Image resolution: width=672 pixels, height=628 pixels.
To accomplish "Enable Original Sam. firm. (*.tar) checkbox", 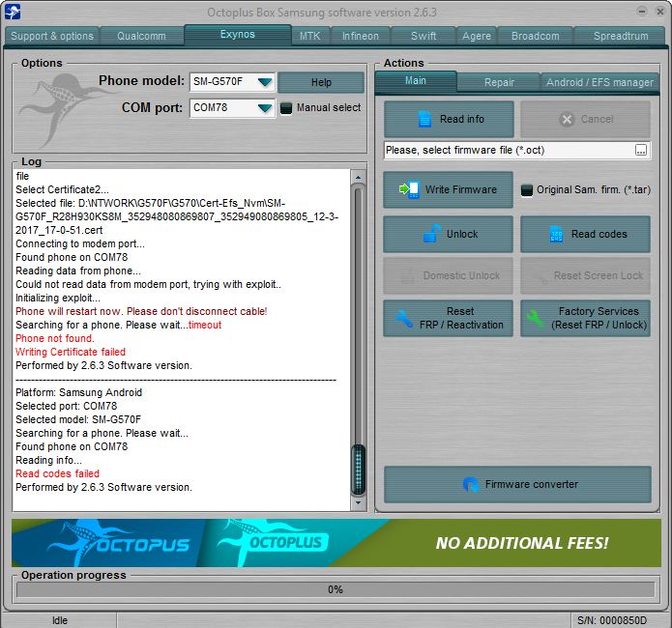I will tap(527, 189).
